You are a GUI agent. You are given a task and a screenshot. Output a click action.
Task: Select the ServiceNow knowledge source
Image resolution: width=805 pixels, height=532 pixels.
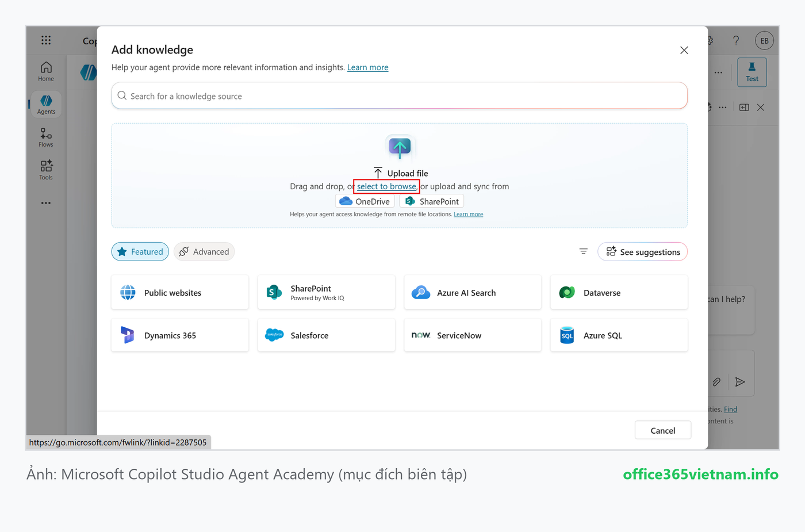473,335
